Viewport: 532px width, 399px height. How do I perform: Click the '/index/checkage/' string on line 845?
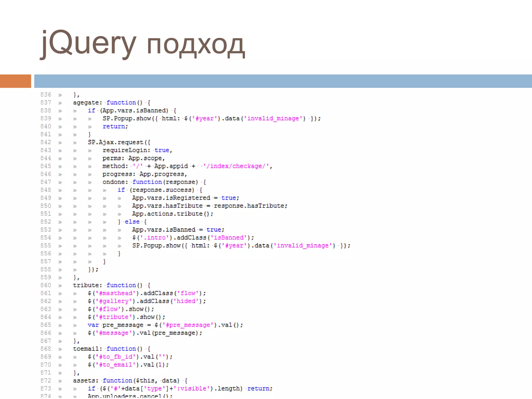coord(236,166)
